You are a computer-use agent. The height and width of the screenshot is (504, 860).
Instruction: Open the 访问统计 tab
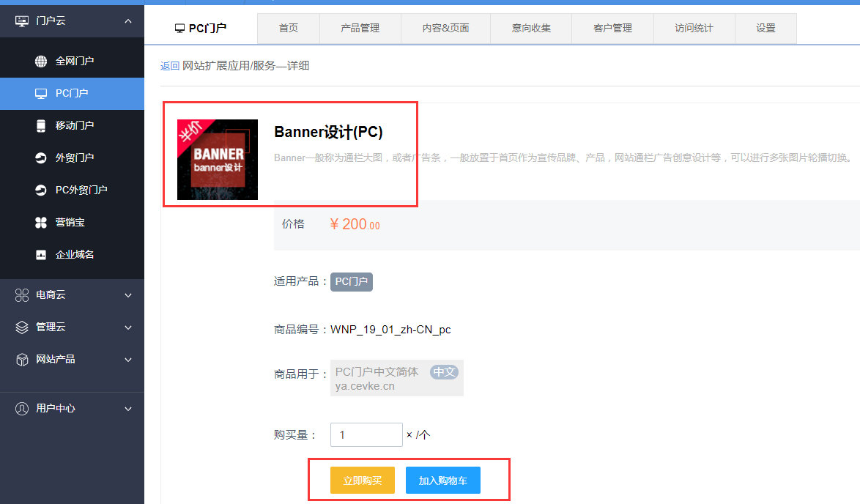point(694,29)
